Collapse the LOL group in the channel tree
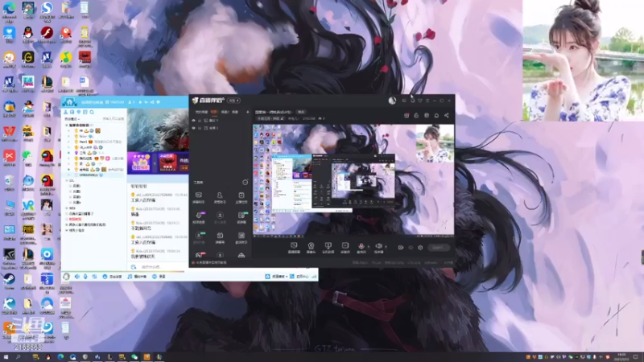 click(x=67, y=180)
